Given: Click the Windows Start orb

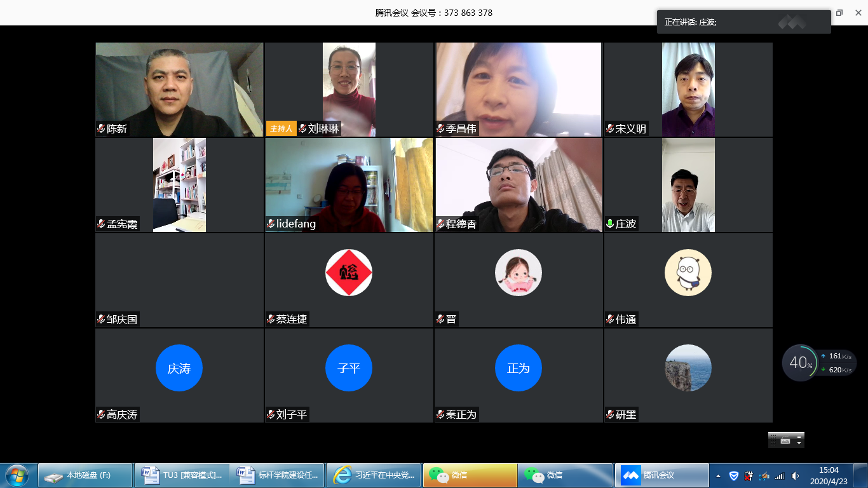Looking at the screenshot, I should click(x=17, y=475).
